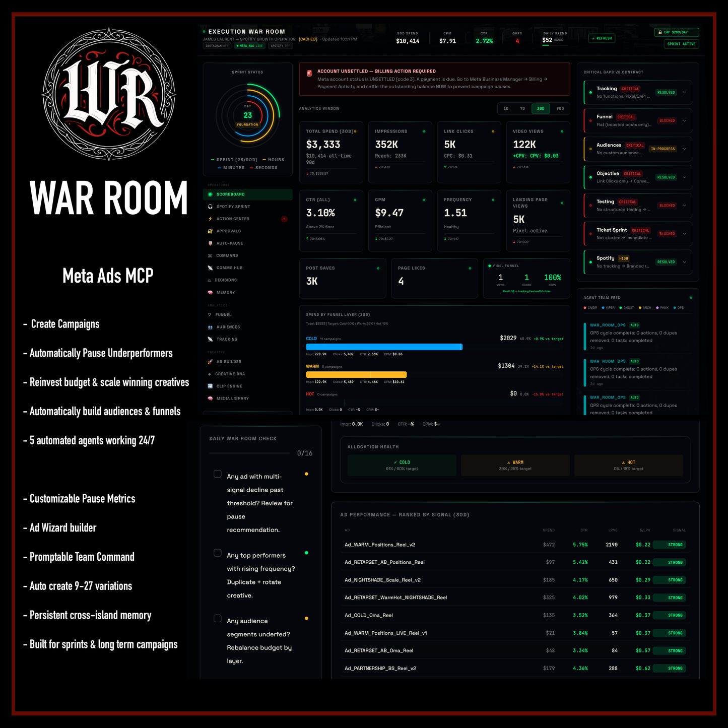Click the Media Library brain icon
The image size is (728, 728).
(210, 399)
